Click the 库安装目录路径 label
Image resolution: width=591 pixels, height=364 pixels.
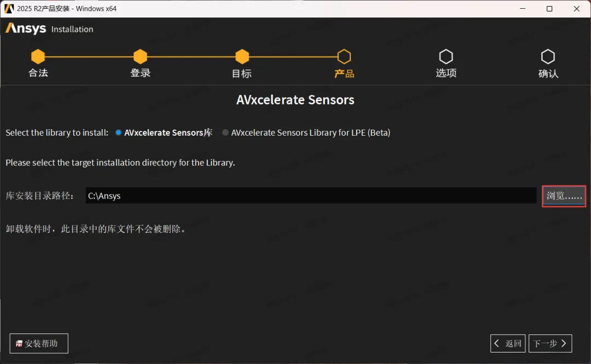40,196
